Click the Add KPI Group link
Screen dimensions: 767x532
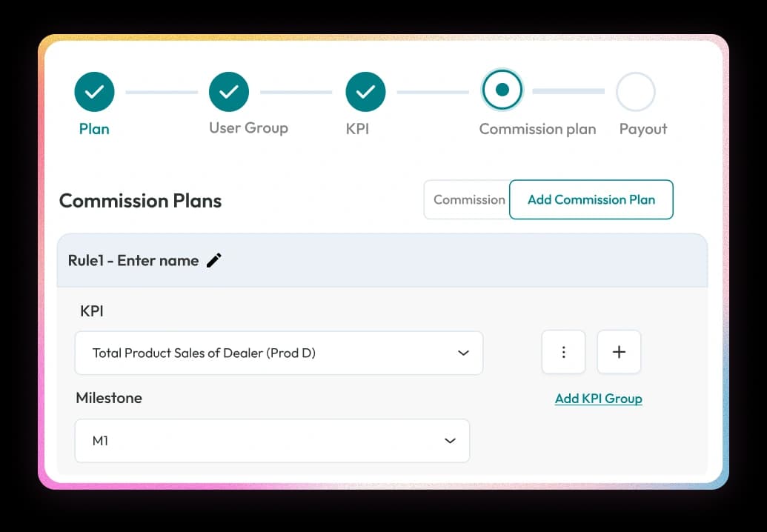pyautogui.click(x=598, y=399)
